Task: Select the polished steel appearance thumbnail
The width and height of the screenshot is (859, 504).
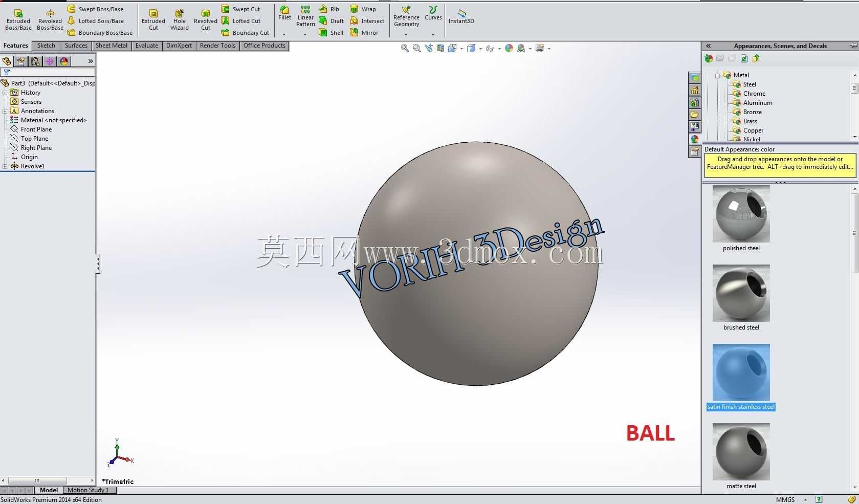Action: click(x=741, y=214)
